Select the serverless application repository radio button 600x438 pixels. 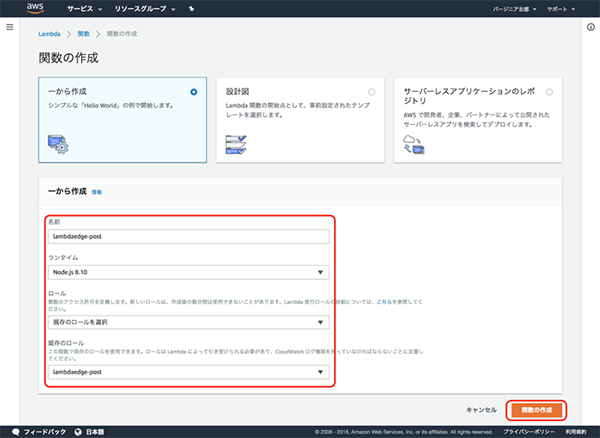pyautogui.click(x=549, y=91)
